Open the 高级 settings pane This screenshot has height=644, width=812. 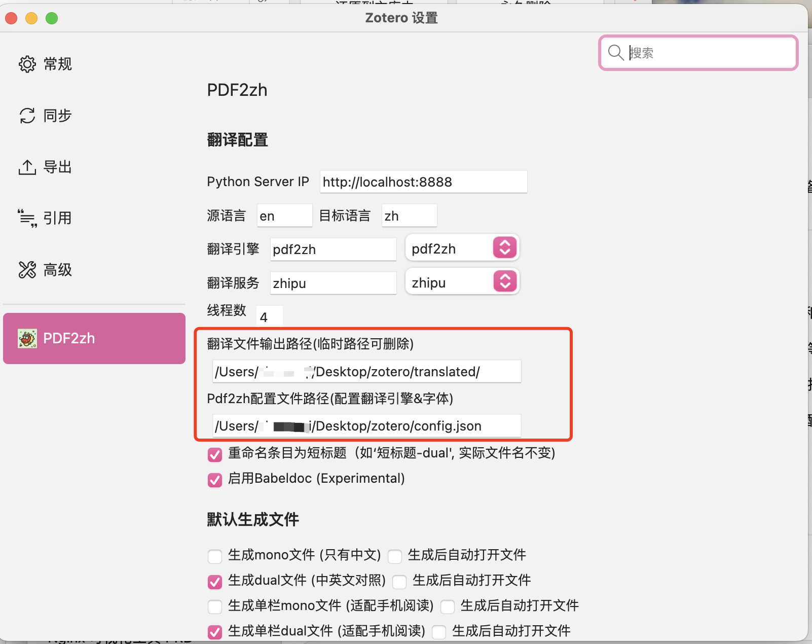[x=94, y=270]
